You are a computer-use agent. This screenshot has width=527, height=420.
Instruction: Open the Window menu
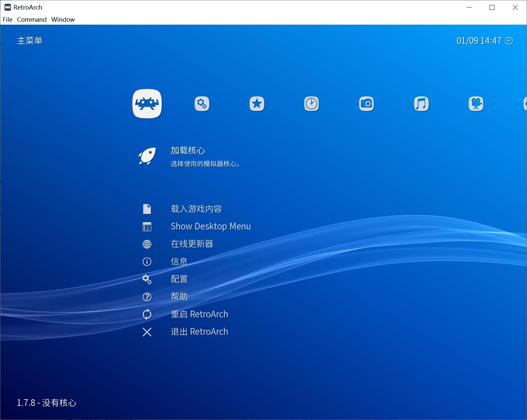pos(63,19)
